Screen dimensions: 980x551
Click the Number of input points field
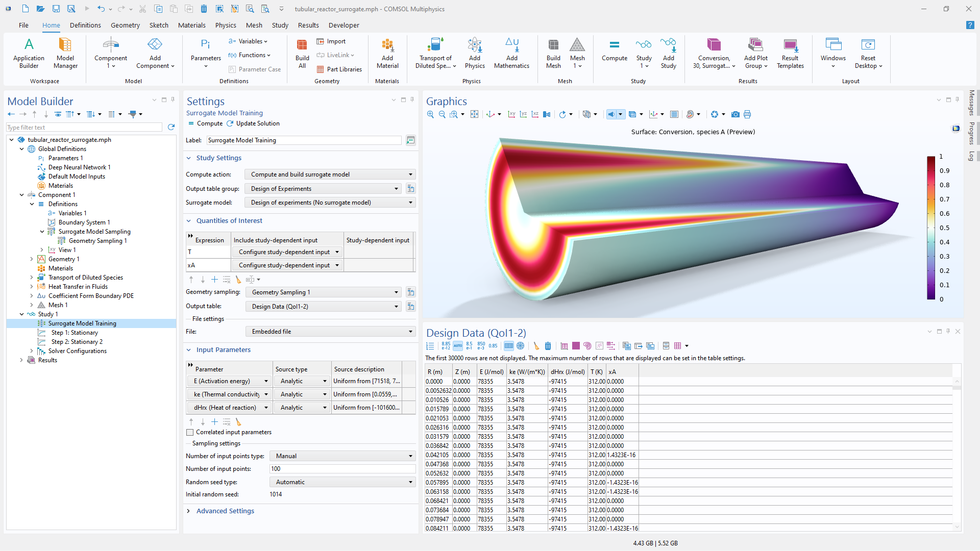pyautogui.click(x=342, y=469)
